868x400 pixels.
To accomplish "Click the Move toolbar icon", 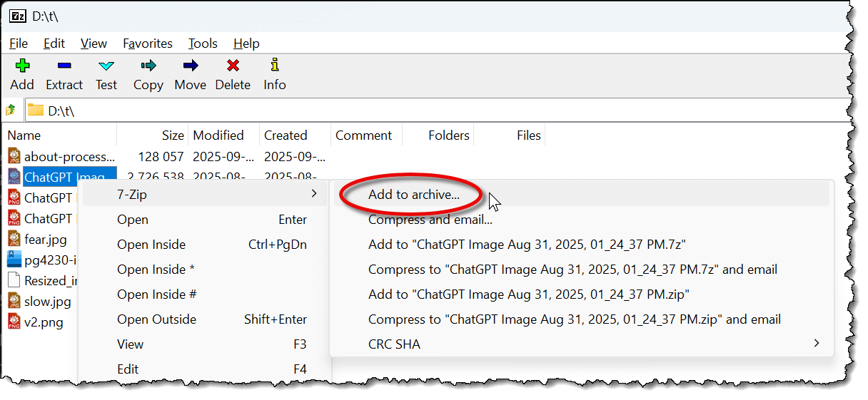I will [x=190, y=66].
